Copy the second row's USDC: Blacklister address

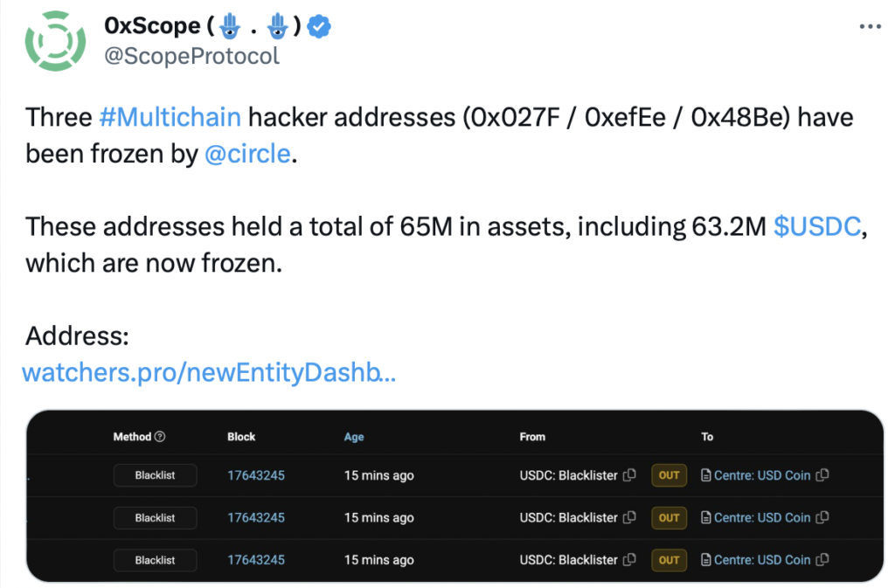coord(629,517)
